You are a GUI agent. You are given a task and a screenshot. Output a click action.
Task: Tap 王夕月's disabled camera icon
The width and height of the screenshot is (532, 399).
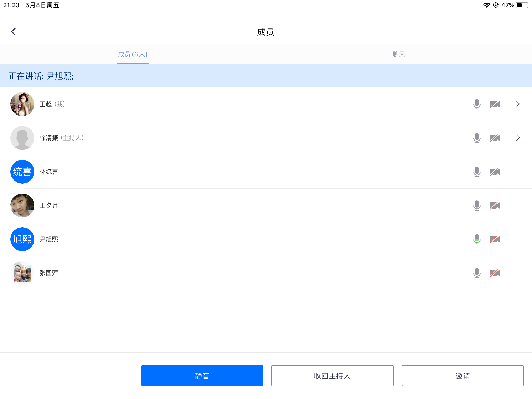click(x=495, y=205)
